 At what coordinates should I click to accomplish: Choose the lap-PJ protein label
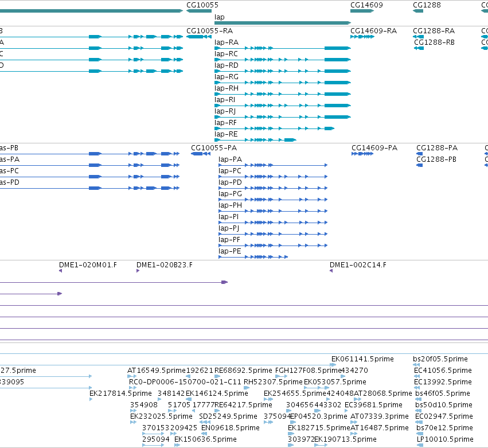229,228
